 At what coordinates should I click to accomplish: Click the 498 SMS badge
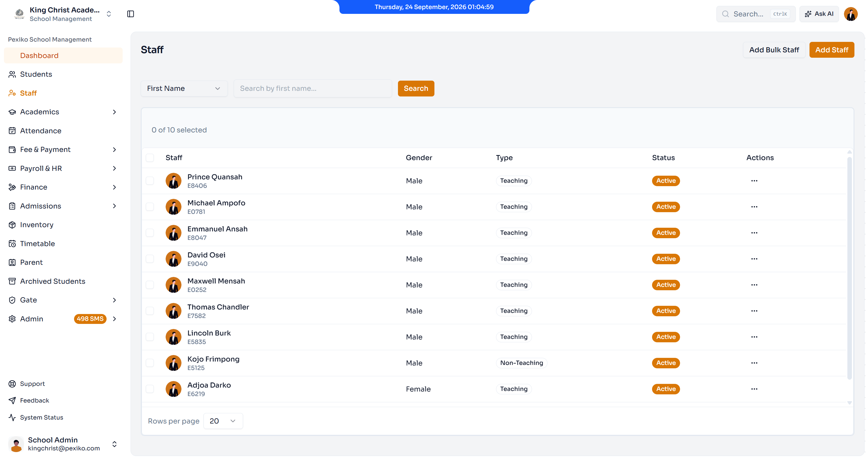90,319
